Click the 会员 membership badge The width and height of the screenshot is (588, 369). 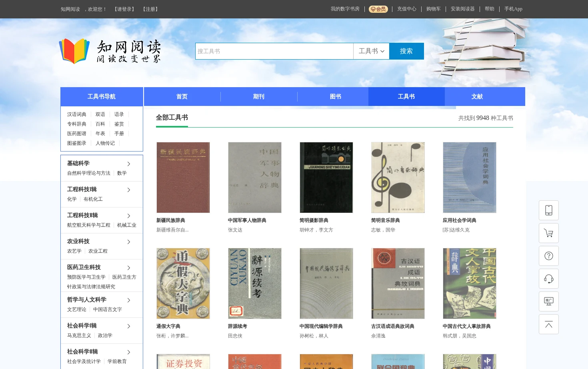pyautogui.click(x=378, y=9)
